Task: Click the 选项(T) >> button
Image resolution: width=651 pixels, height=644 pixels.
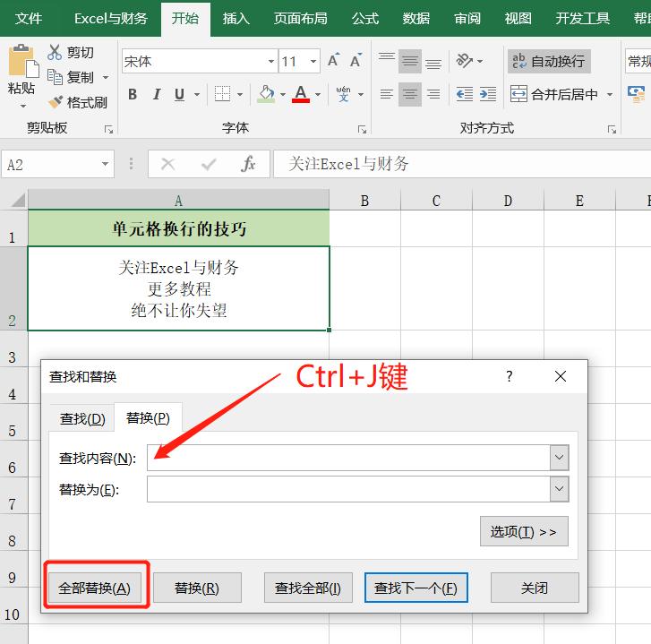Action: tap(524, 531)
